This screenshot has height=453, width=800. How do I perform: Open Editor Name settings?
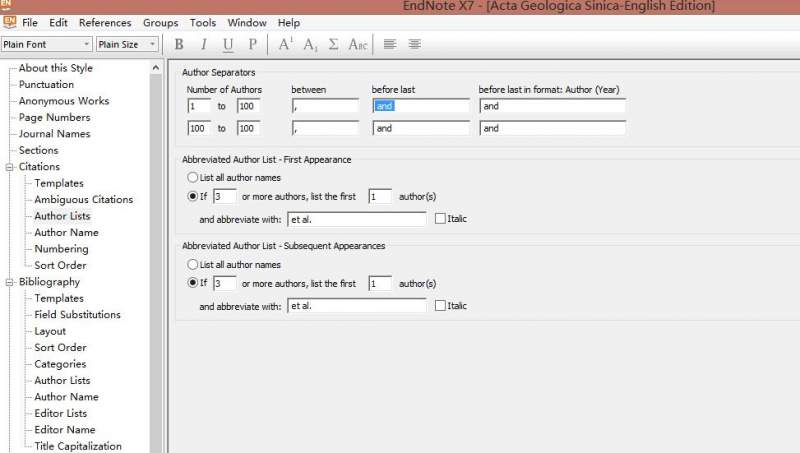point(65,430)
